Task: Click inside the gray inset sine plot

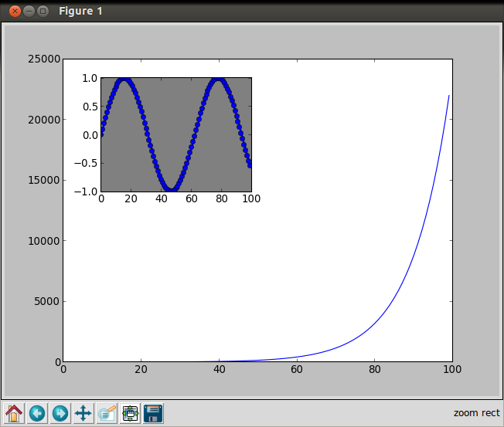Action: (x=176, y=135)
